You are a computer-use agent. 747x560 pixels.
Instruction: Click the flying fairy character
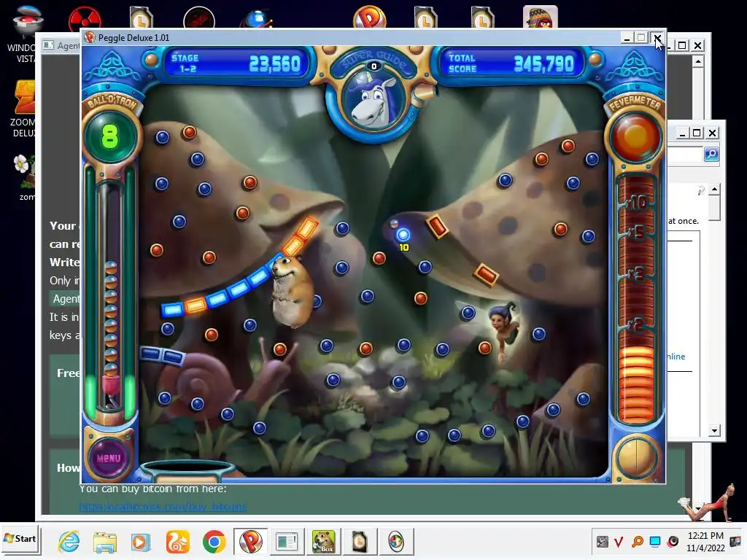click(x=503, y=330)
